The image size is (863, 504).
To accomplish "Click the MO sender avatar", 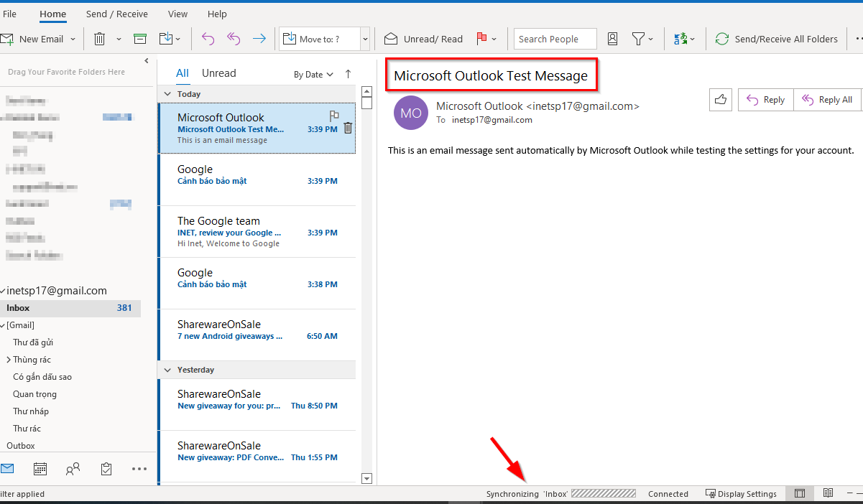I will coord(411,113).
